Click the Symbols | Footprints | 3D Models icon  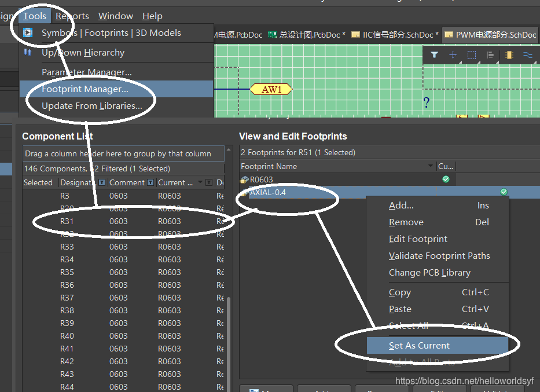28,33
